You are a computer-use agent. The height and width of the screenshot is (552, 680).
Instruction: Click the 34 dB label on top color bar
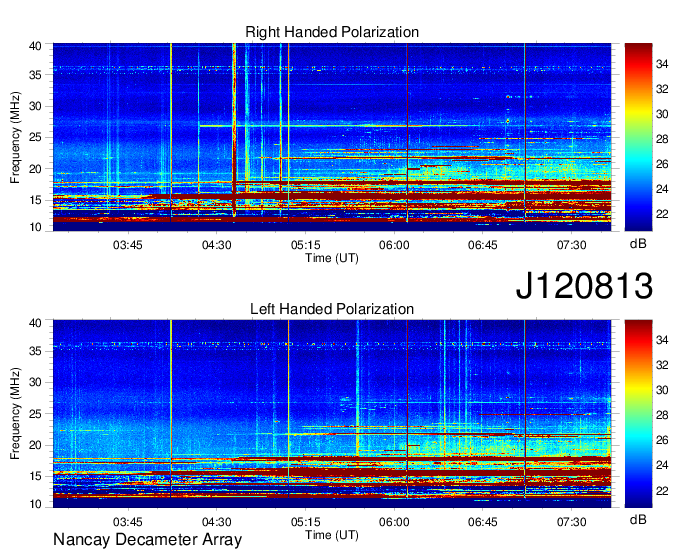pyautogui.click(x=662, y=64)
